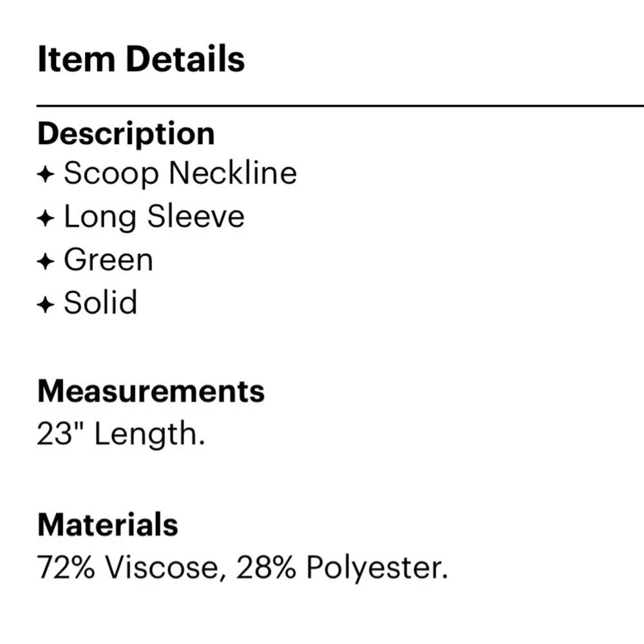This screenshot has width=644, height=644.
Task: Select the Materials section heading
Action: click(108, 525)
